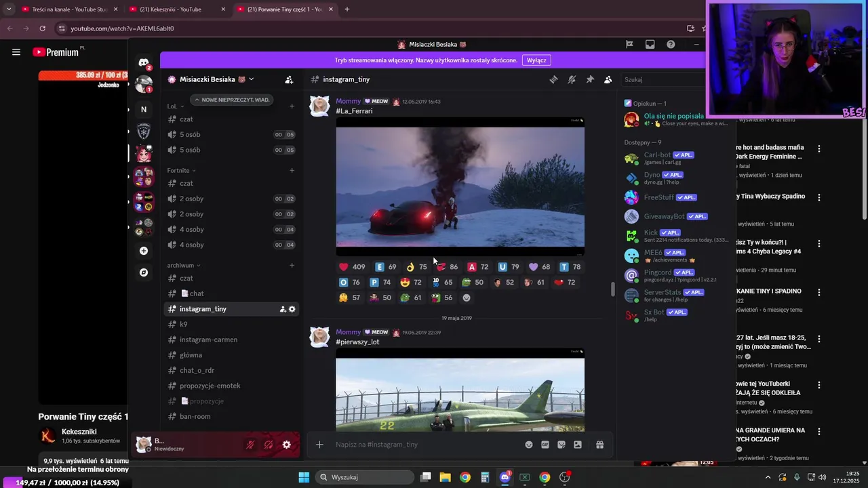Open MEE6 in the member list
The width and height of the screenshot is (868, 488).
675,256
